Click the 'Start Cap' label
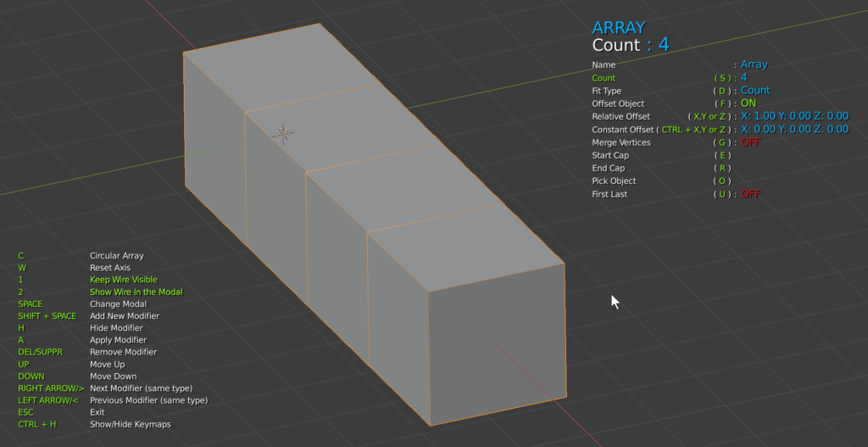868x447 pixels. [610, 156]
